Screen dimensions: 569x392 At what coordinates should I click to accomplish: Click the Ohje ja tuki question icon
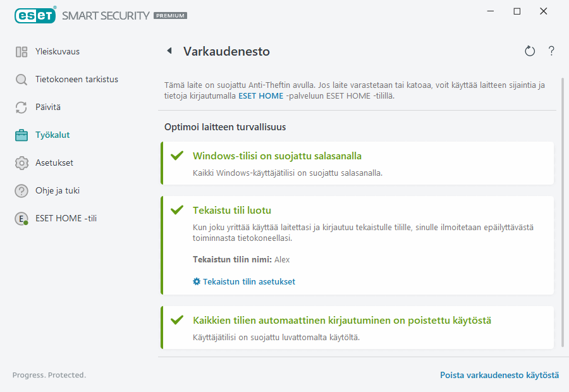coord(21,190)
